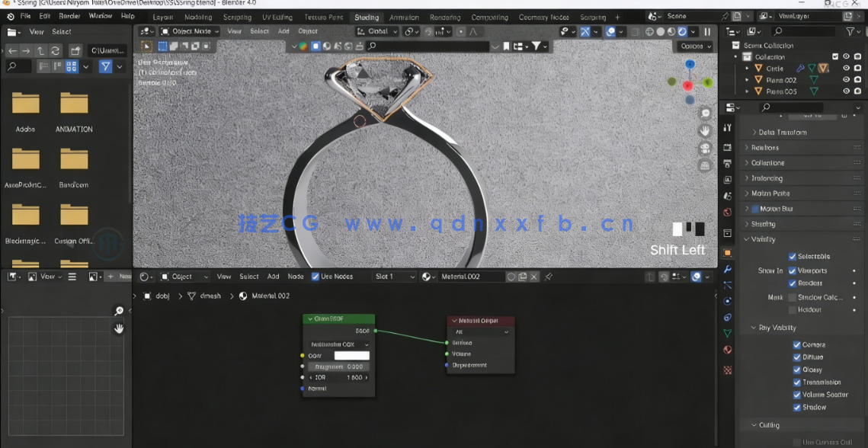Image resolution: width=868 pixels, height=448 pixels.
Task: Switch to the Compositing workspace tab
Action: 489,17
